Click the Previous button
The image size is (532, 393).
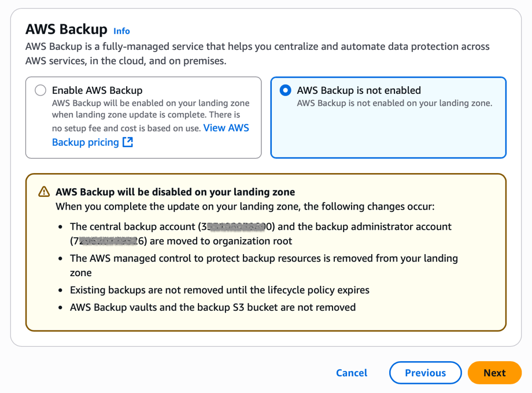click(425, 373)
